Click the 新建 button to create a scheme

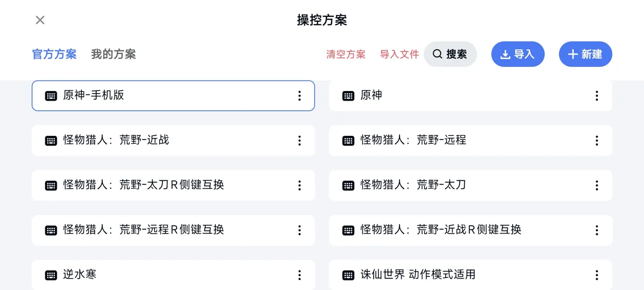point(585,54)
